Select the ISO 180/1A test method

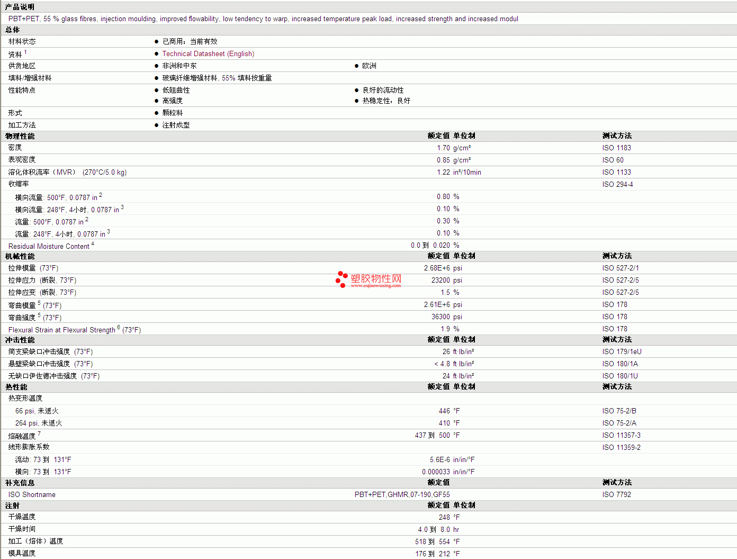[x=620, y=364]
